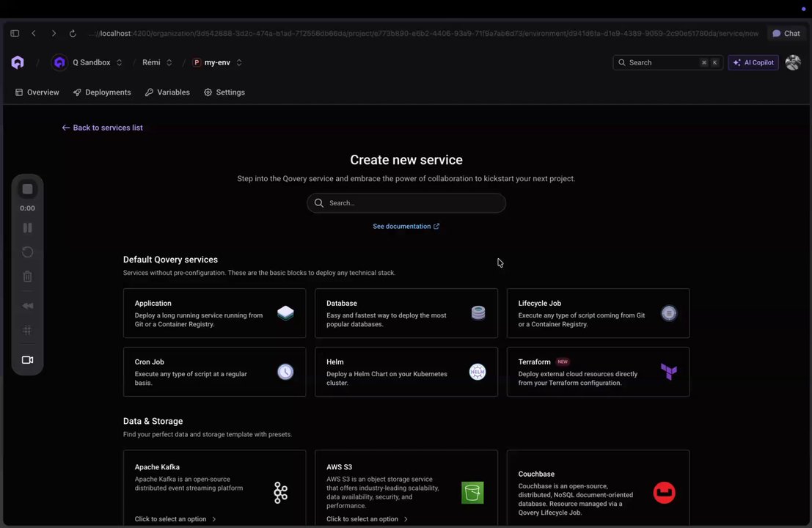The height and width of the screenshot is (528, 812).
Task: Delete recording with the trash icon
Action: tap(27, 276)
